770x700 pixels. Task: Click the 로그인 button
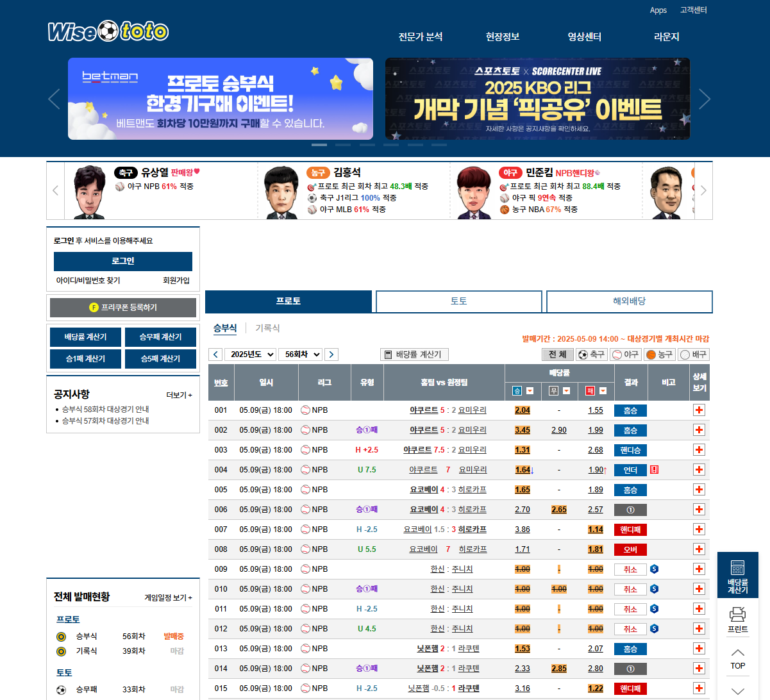123,262
